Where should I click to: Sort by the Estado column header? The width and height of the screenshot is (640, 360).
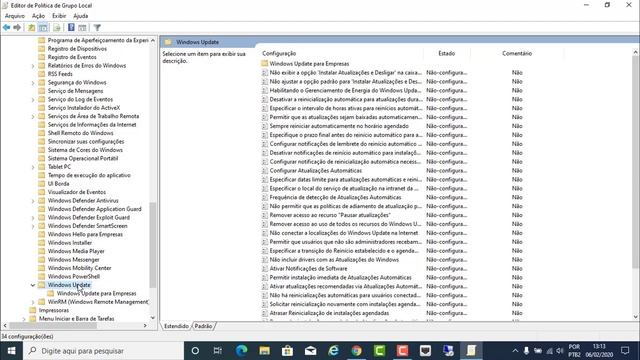coord(447,53)
